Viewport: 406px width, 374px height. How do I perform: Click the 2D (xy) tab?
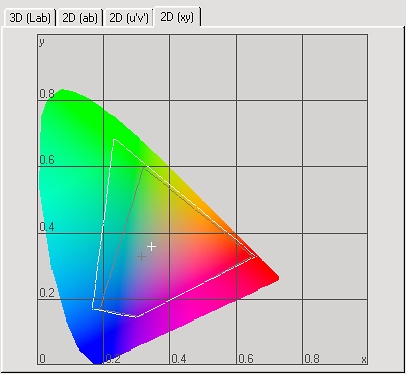[x=177, y=17]
